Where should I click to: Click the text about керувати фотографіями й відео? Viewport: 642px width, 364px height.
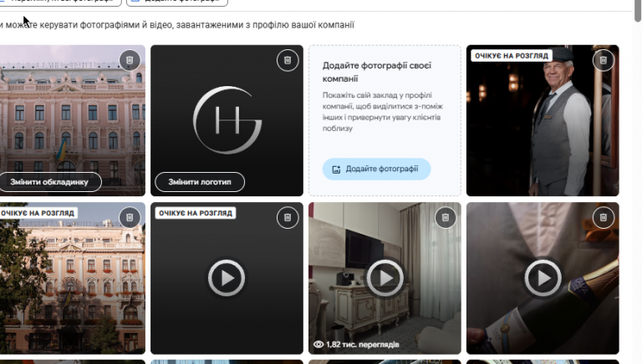tap(177, 25)
